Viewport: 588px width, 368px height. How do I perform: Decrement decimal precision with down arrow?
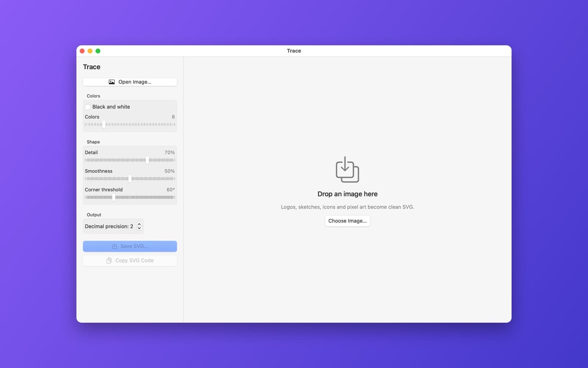tap(139, 229)
